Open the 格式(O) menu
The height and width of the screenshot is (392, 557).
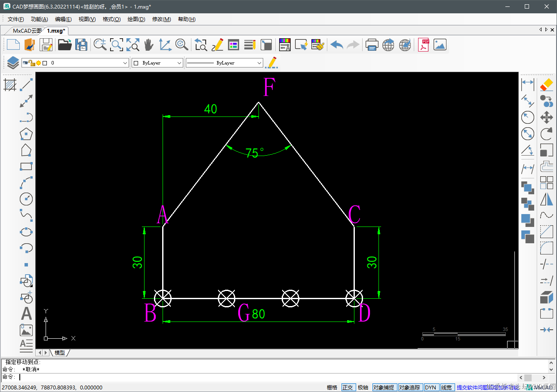point(111,19)
